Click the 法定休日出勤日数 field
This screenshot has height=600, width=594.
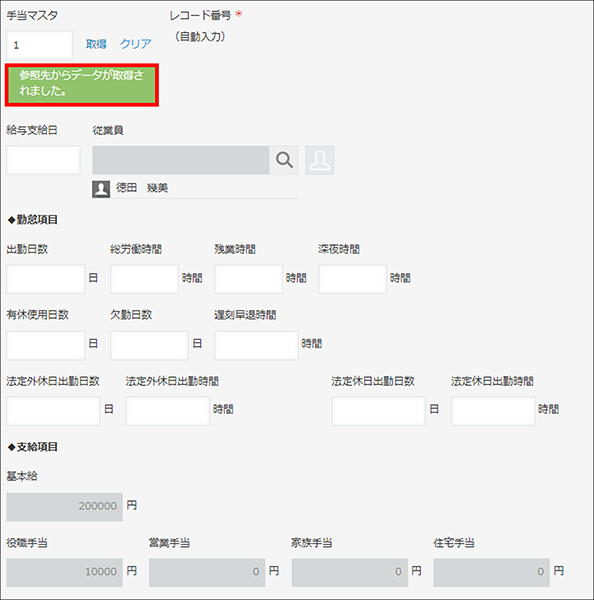point(379,411)
